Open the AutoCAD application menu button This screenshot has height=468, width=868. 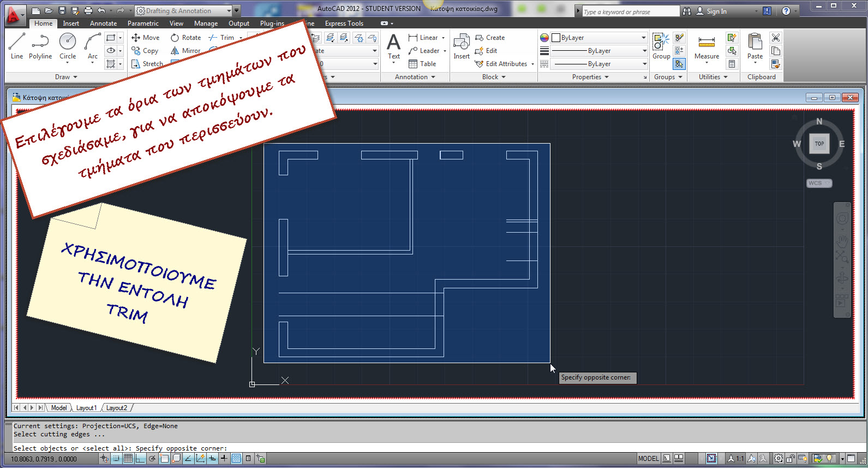15,15
